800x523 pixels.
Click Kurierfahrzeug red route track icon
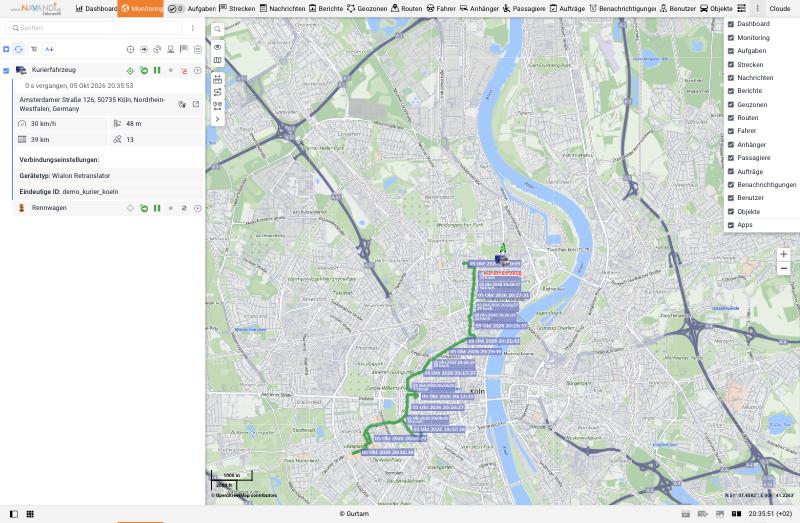[x=184, y=70]
